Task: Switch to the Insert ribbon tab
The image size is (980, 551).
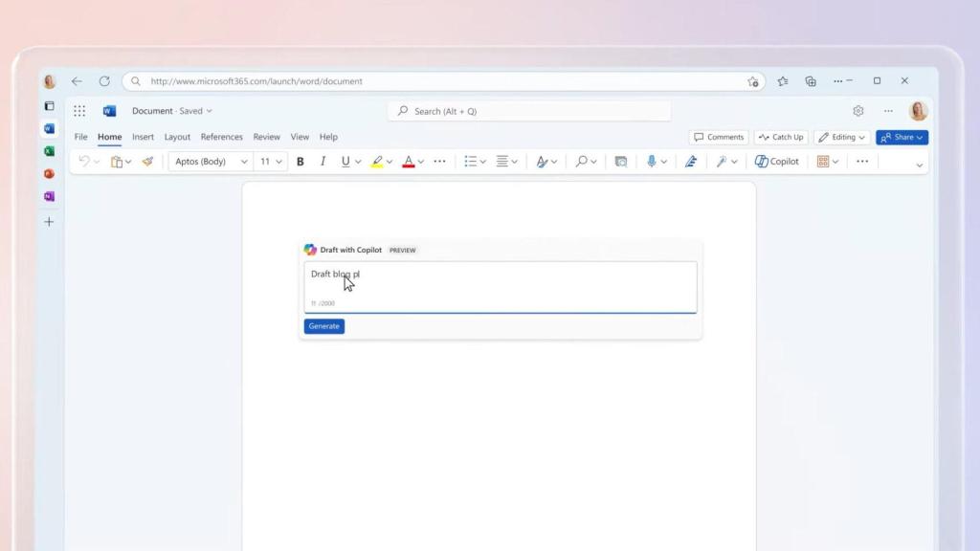Action: pyautogui.click(x=143, y=137)
